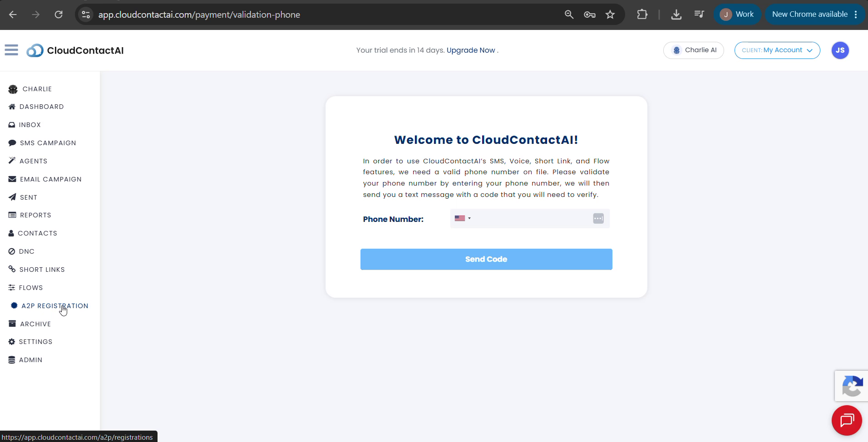Open Sent in the sidebar
Viewport: 868px width, 442px height.
coord(29,197)
